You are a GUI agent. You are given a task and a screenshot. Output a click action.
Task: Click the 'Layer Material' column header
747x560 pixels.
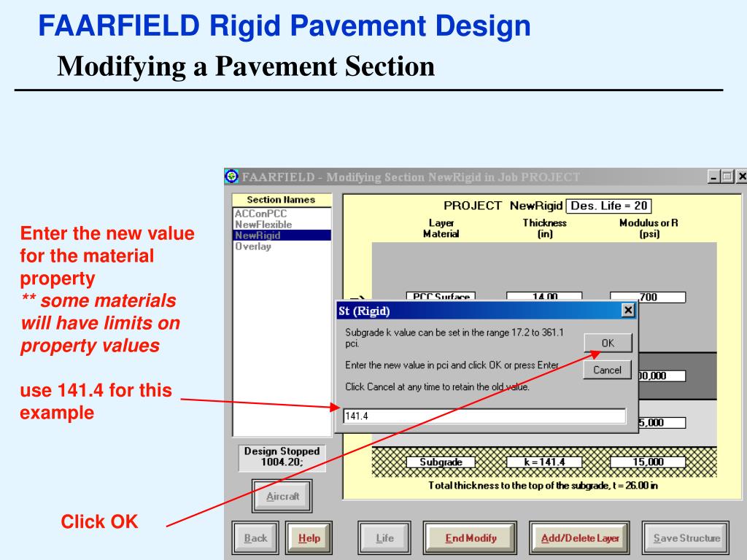[441, 228]
